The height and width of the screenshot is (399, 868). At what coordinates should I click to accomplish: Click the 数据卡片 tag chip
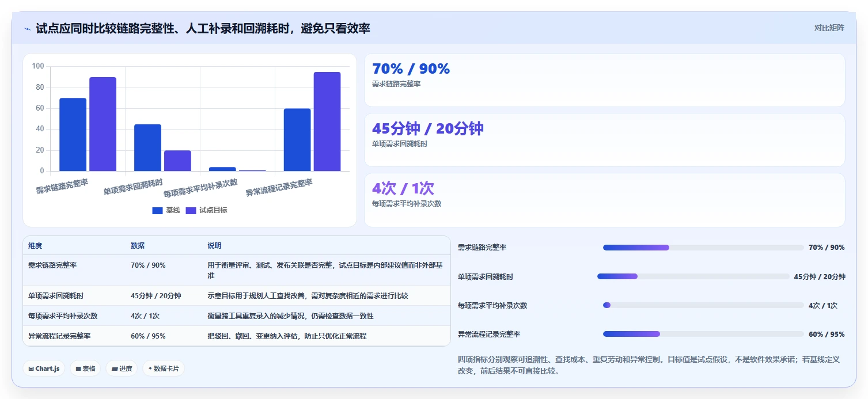164,368
